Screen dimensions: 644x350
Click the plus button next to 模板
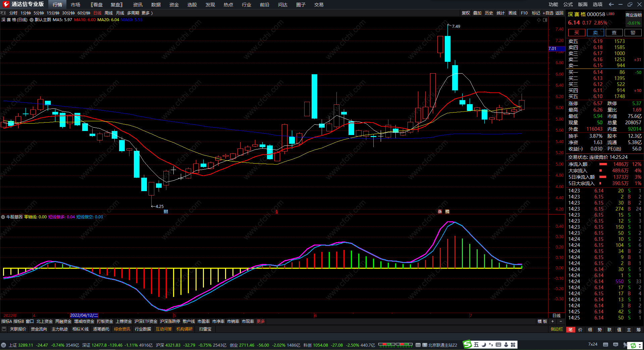click(x=553, y=321)
